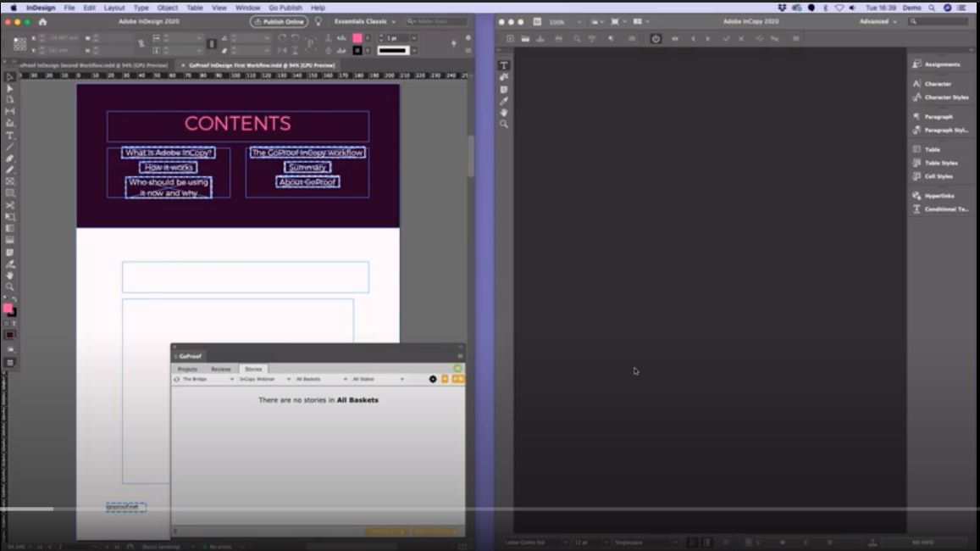Image resolution: width=980 pixels, height=551 pixels.
Task: Reject change X in InCopy toolbar
Action: coord(741,39)
